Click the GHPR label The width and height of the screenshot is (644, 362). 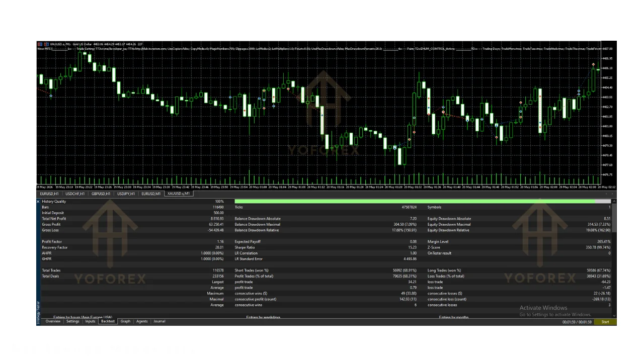46,259
